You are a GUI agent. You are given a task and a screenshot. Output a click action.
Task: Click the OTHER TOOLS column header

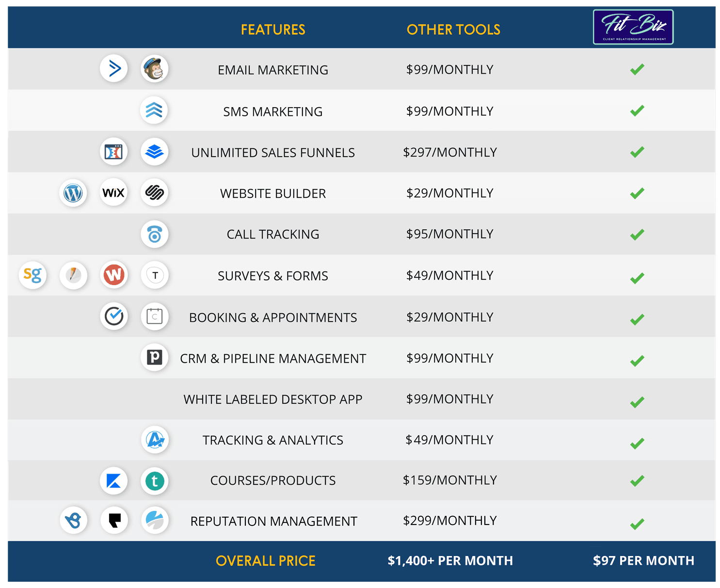click(x=453, y=30)
